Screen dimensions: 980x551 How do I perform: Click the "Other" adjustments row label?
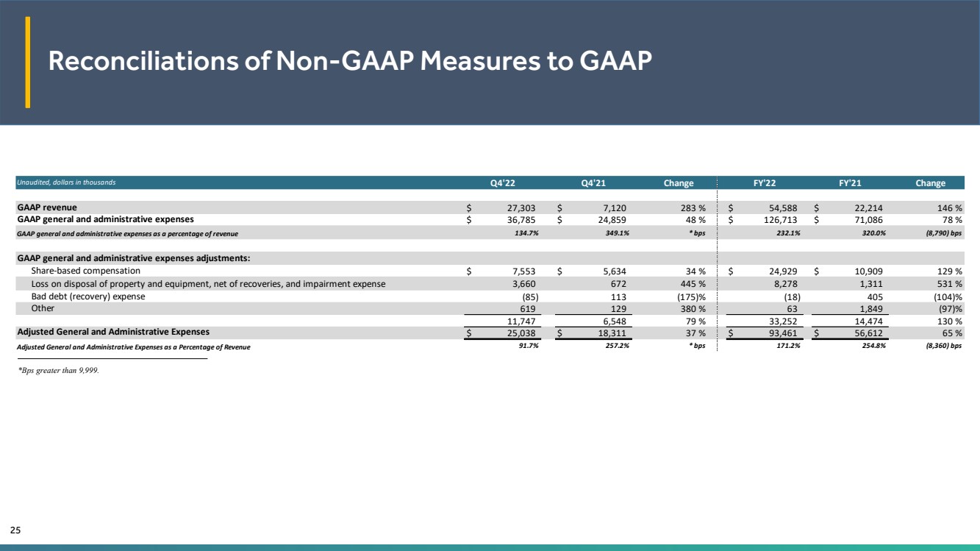43,309
